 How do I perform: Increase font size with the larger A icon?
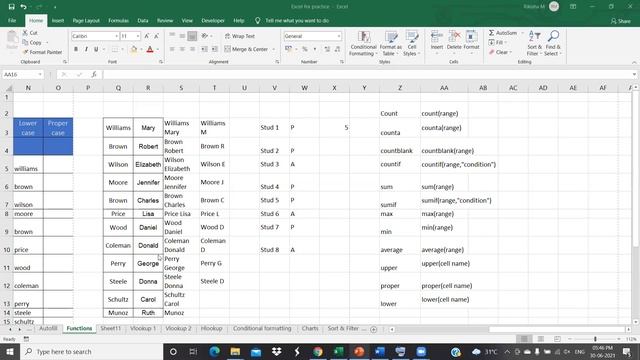(x=147, y=36)
